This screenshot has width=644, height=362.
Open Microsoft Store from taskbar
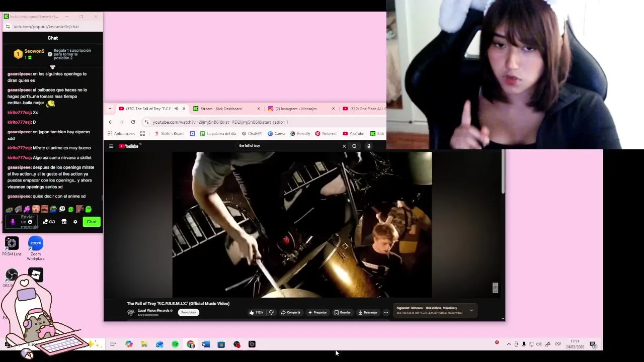(x=221, y=344)
